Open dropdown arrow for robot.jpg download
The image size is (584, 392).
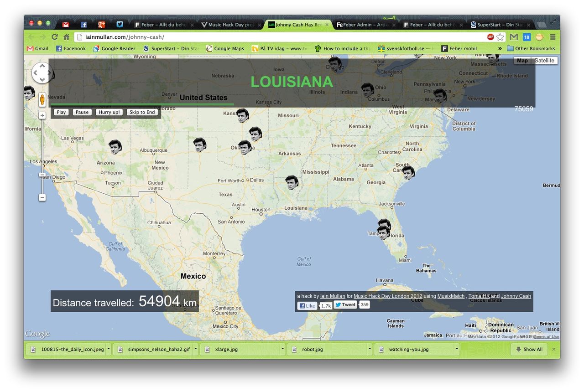[x=370, y=350]
